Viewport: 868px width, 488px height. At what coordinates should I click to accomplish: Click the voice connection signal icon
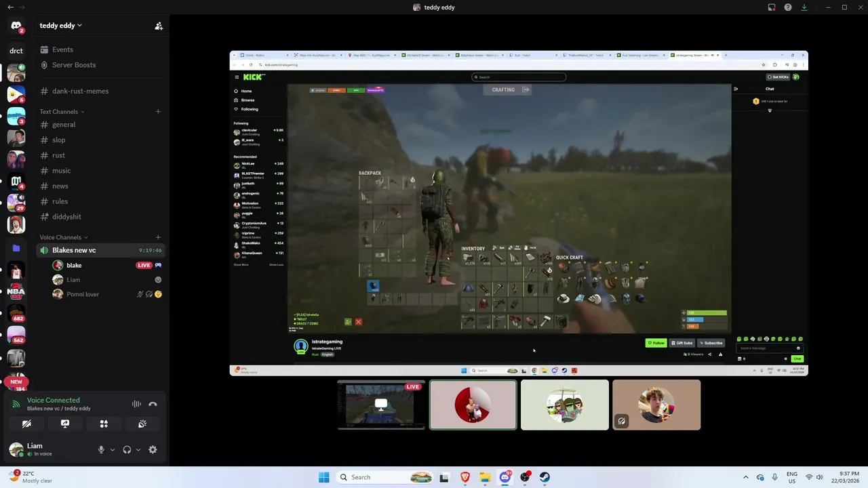pyautogui.click(x=16, y=404)
